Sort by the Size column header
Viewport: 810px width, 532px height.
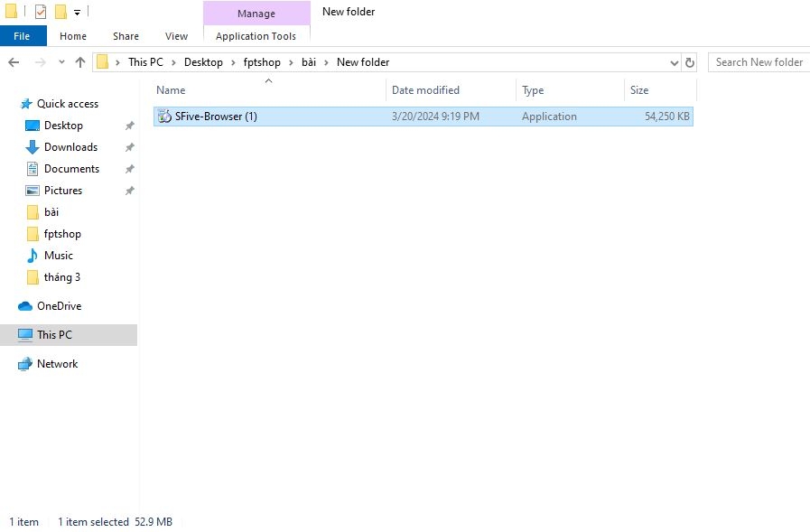pos(660,90)
